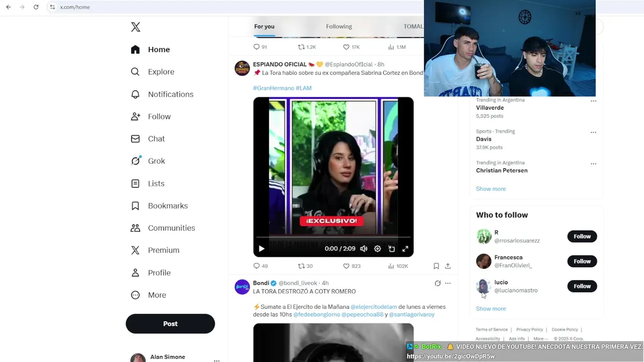Viewport: 644px width, 362px height.
Task: Reload the browser page
Action: pos(36,7)
